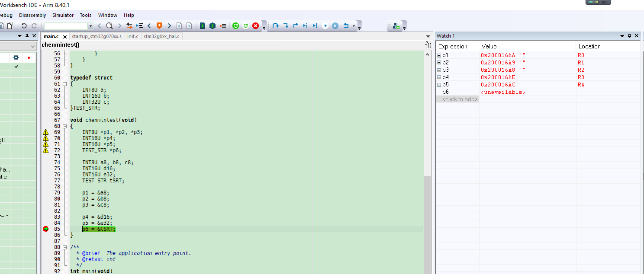This screenshot has height=274, width=644.
Task: Switch to startup_stm32g070xx.s tab
Action: pos(97,36)
